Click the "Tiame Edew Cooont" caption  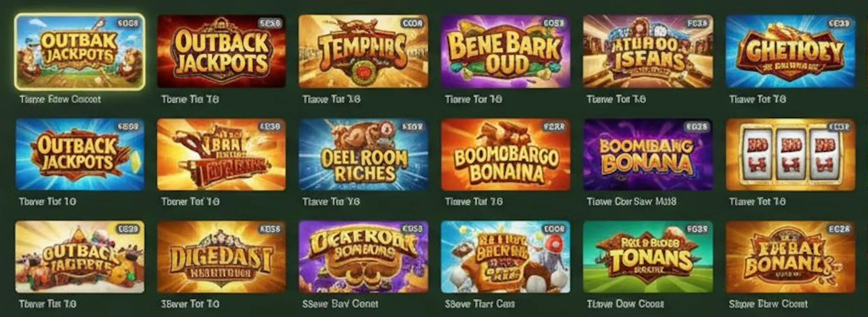click(60, 99)
